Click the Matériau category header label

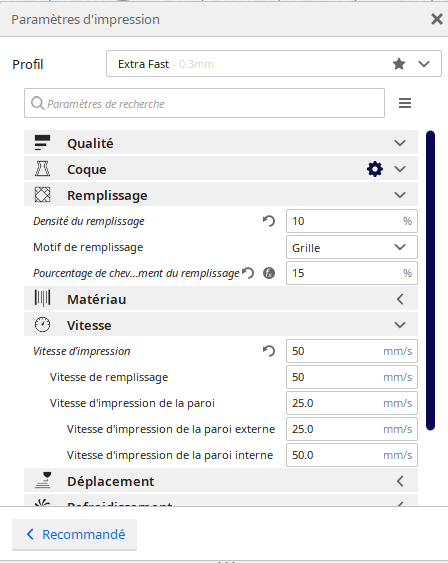pyautogui.click(x=97, y=299)
